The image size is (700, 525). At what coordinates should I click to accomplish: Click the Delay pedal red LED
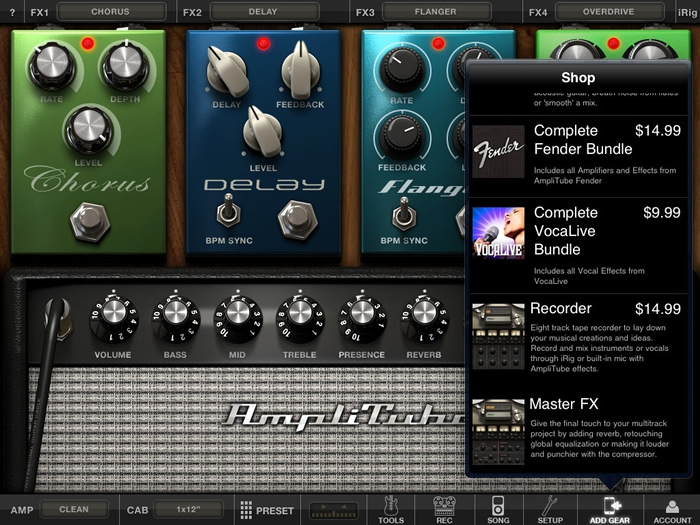[263, 44]
